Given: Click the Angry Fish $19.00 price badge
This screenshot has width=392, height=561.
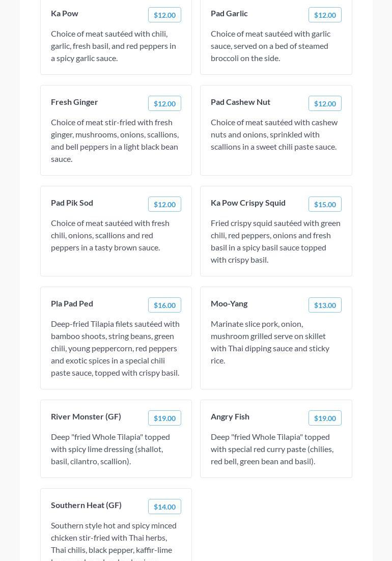Looking at the screenshot, I should tap(325, 418).
